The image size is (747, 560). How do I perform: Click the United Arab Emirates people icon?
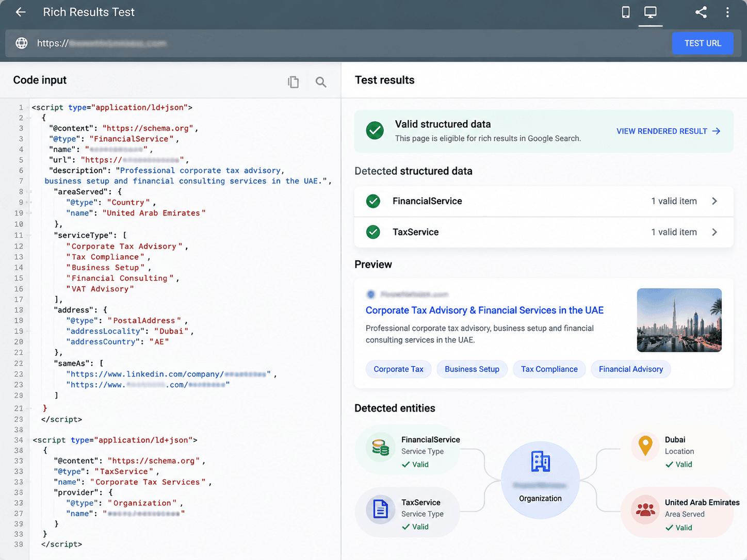click(645, 509)
